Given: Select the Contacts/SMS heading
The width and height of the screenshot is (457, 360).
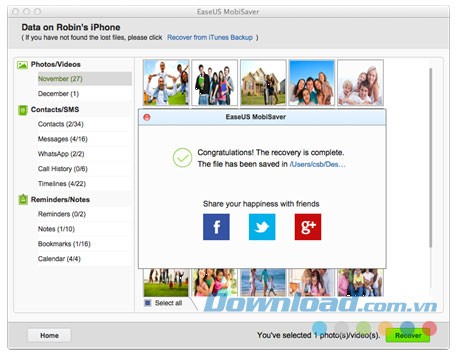Looking at the screenshot, I should tap(55, 110).
